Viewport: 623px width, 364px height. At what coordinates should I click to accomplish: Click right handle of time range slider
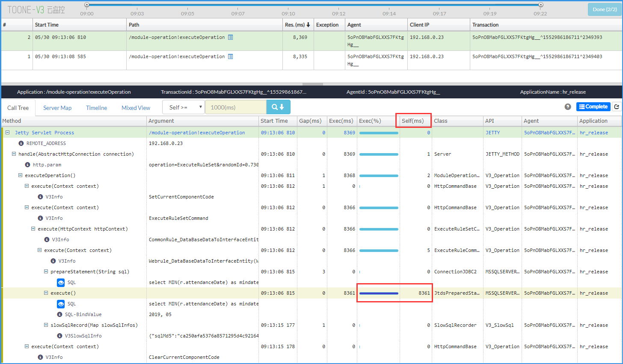point(541,5)
